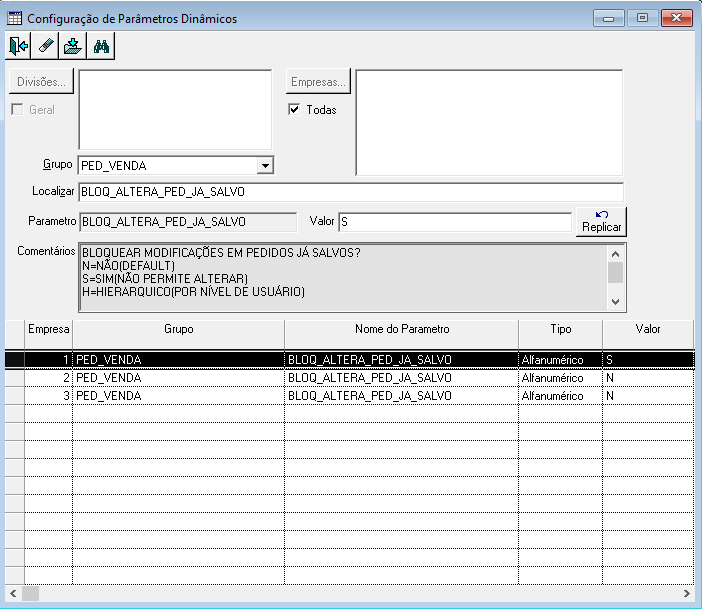Click horizontal scrollbar left arrow
The height and width of the screenshot is (609, 702).
coord(13,594)
